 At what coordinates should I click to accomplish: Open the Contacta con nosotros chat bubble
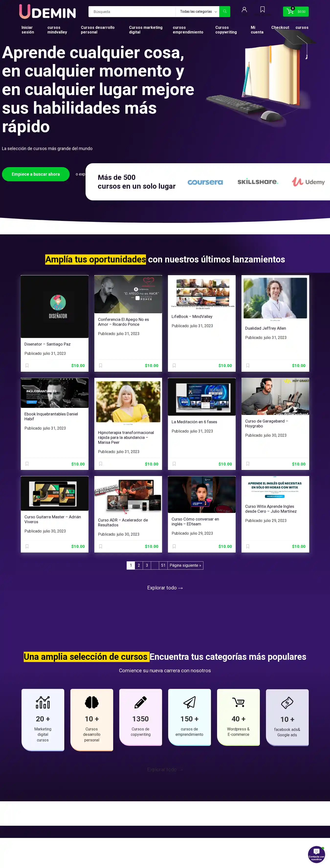316,854
